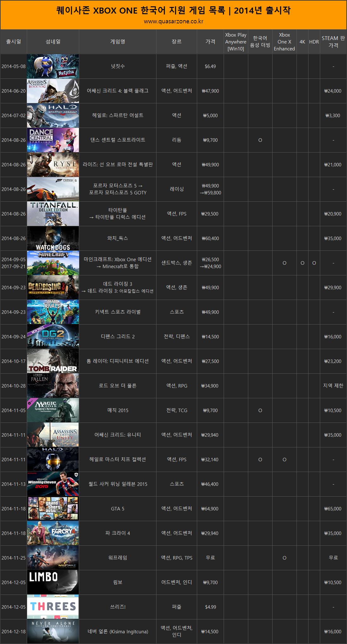Select game name 와치_독스
347x644 pixels.
[x=118, y=239]
